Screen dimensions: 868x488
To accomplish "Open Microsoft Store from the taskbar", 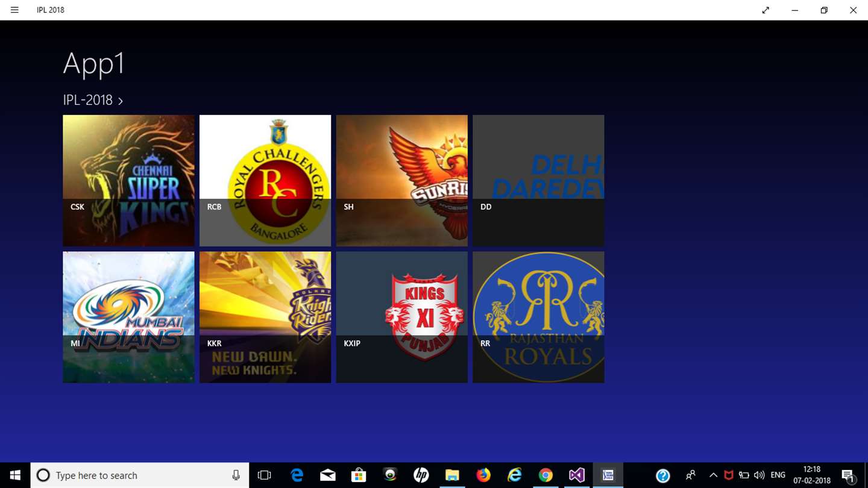I will click(x=359, y=475).
